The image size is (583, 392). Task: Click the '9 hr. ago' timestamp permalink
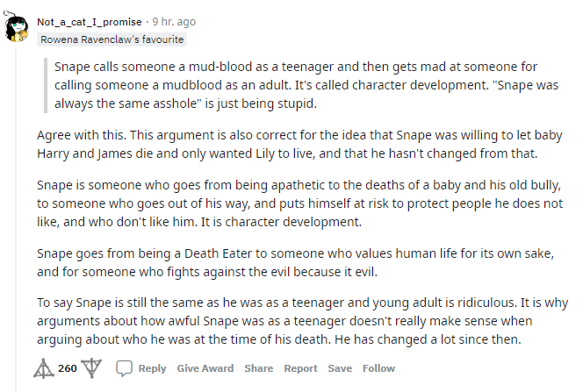[x=174, y=22]
